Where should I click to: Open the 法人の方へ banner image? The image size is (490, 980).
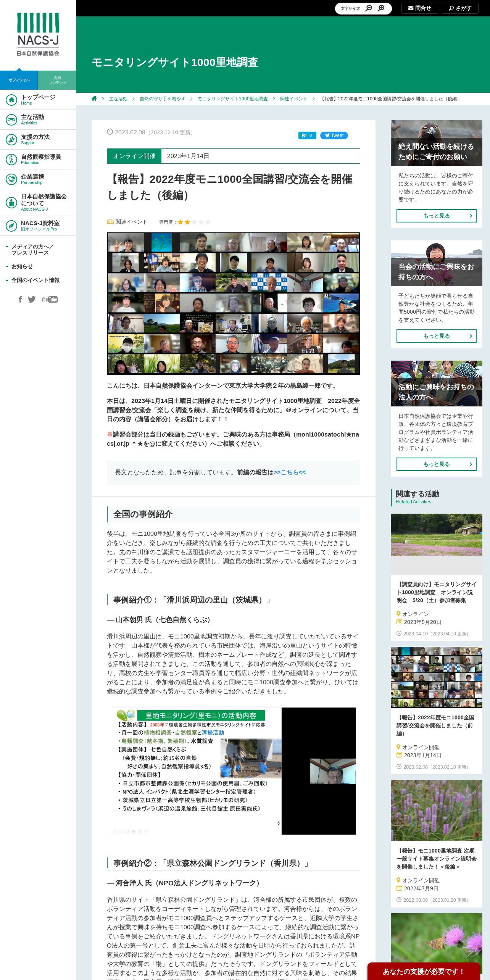pyautogui.click(x=437, y=384)
